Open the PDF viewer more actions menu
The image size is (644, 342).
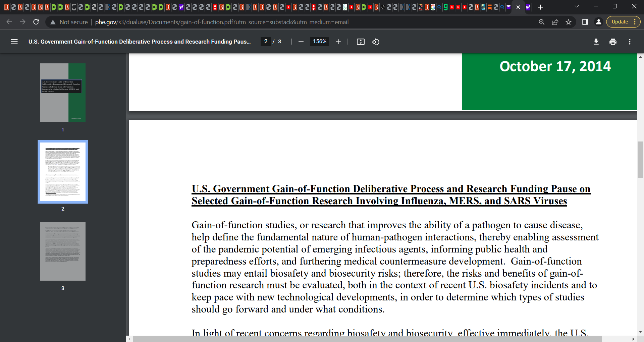coord(630,42)
